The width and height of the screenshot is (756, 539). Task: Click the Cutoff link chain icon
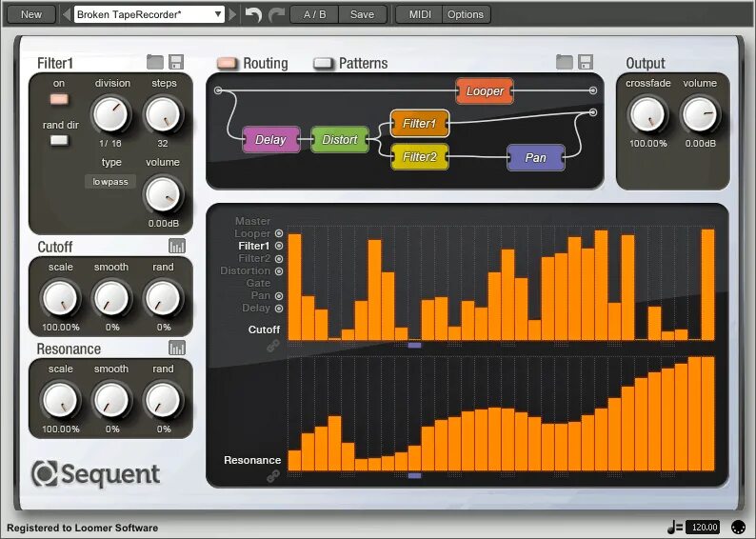tap(273, 346)
